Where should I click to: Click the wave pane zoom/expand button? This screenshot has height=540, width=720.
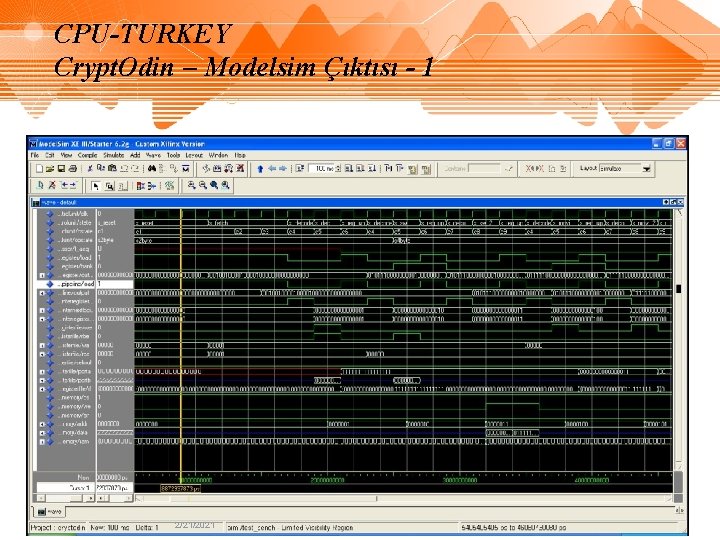[x=666, y=202]
